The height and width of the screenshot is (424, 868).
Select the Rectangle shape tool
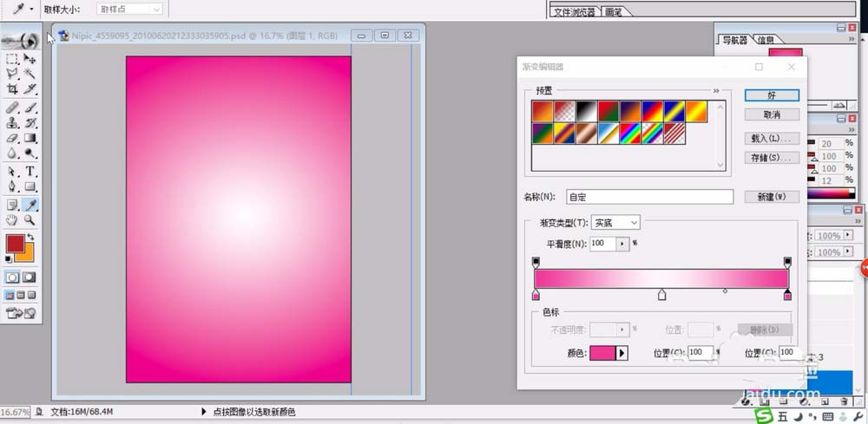(x=30, y=186)
